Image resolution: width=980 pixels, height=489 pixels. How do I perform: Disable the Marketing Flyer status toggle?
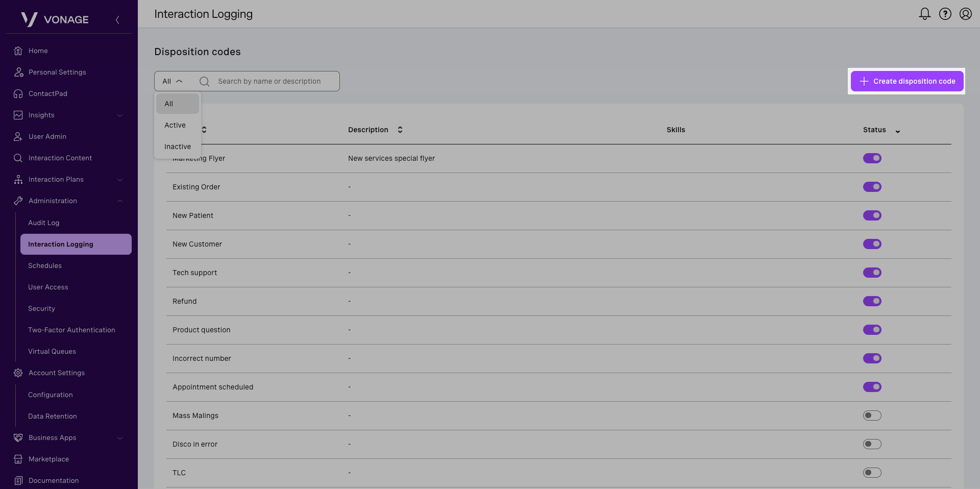[x=872, y=158]
